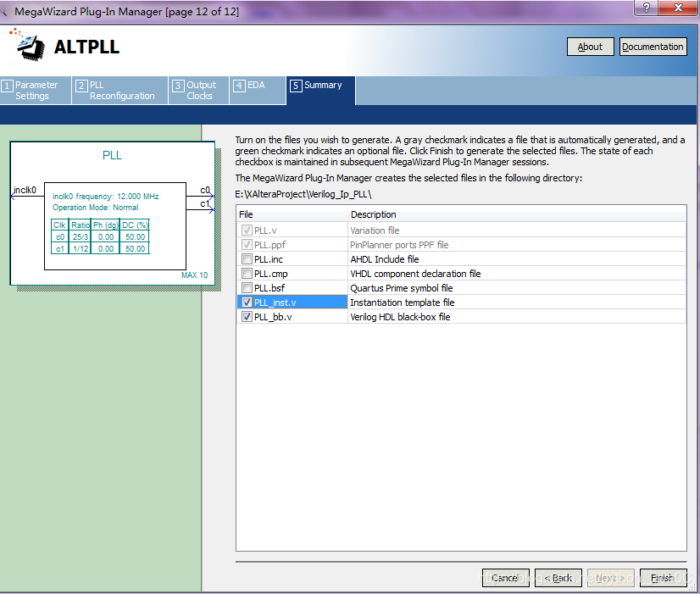The height and width of the screenshot is (594, 700).
Task: Click 'inclk0 frequency: 12.000 MHz' text
Action: point(105,197)
